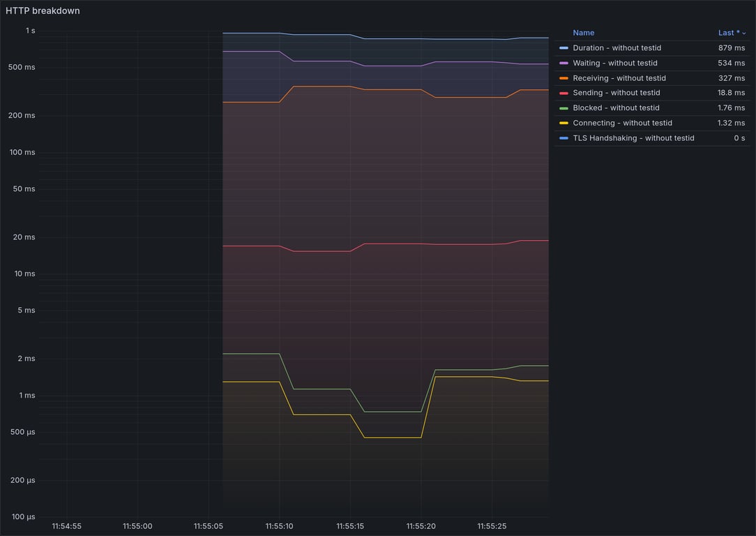
Task: Click the 11:55:15 time axis label
Action: [350, 526]
